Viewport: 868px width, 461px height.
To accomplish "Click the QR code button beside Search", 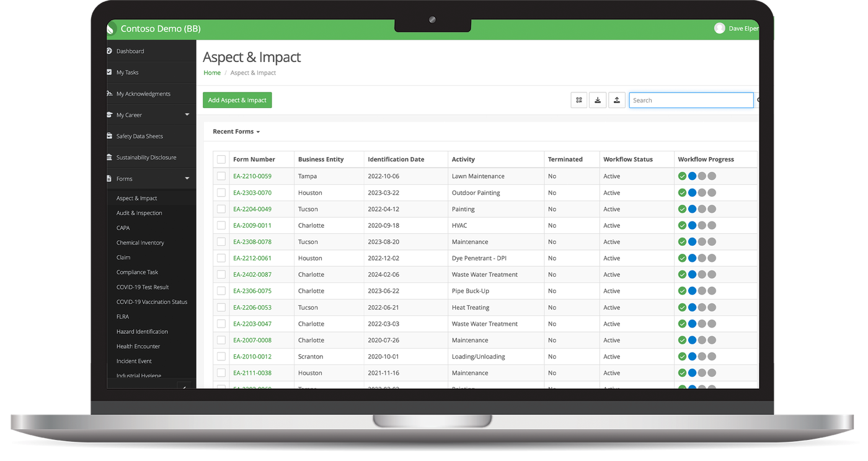I will [x=579, y=100].
